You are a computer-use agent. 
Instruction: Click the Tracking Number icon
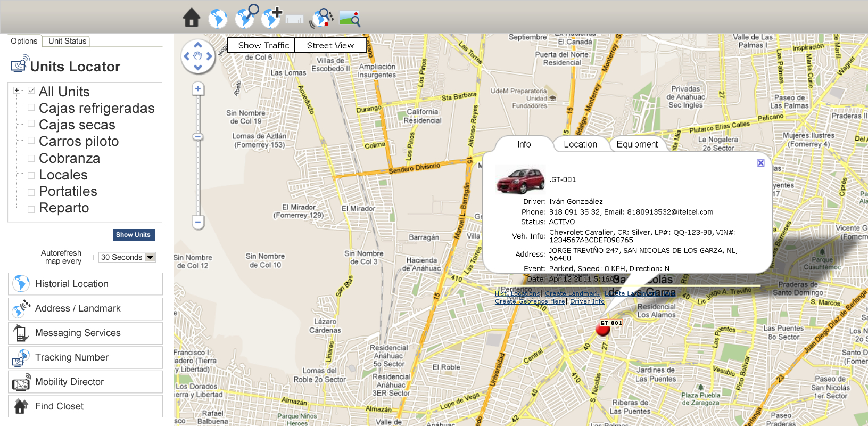pos(21,357)
